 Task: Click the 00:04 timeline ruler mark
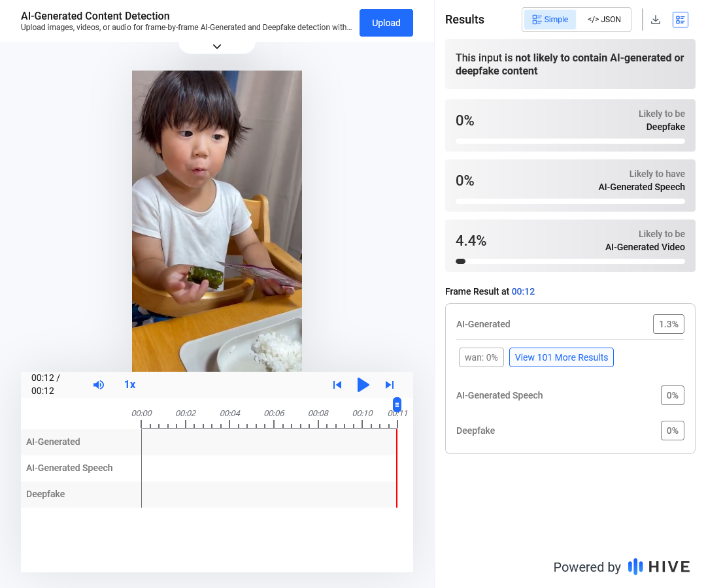click(229, 414)
